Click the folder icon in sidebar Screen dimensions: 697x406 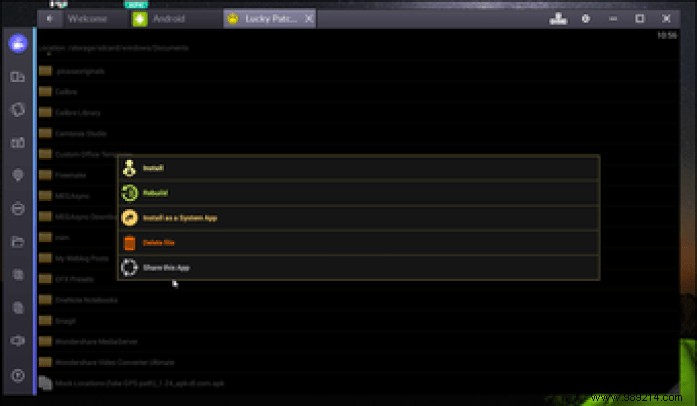point(17,242)
